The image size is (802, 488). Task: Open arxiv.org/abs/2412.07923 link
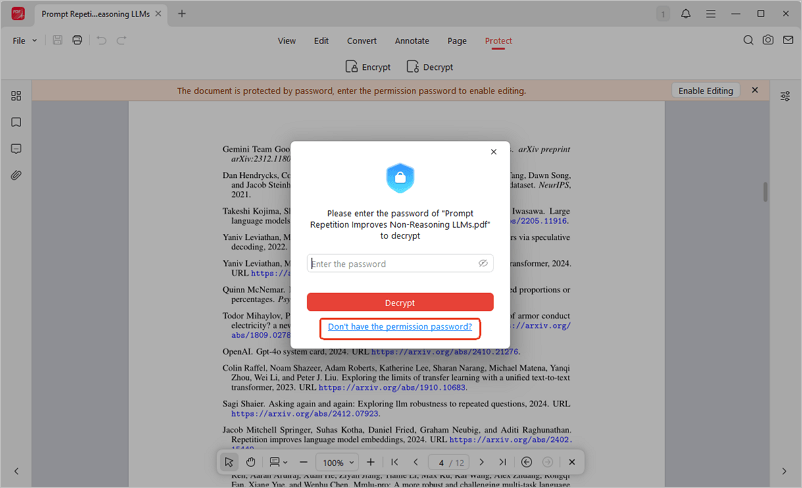(x=304, y=414)
